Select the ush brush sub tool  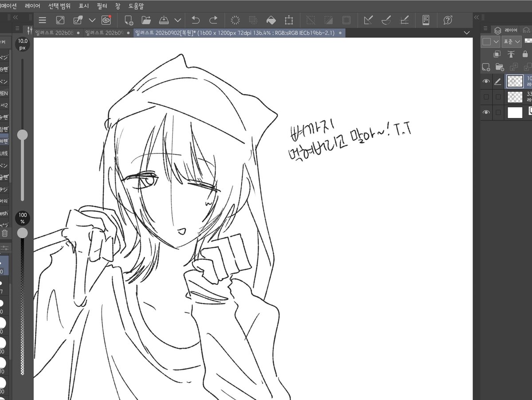click(x=4, y=213)
